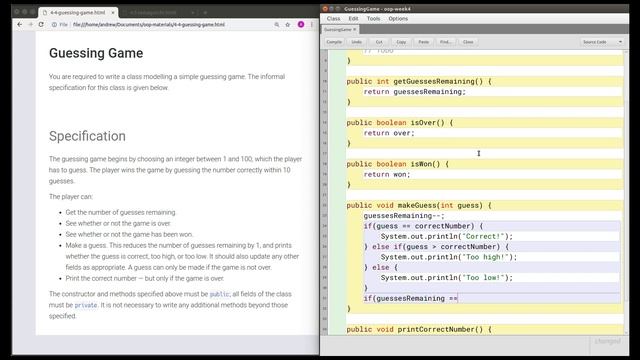
Task: Click the 'return over;' line
Action: 389,133
